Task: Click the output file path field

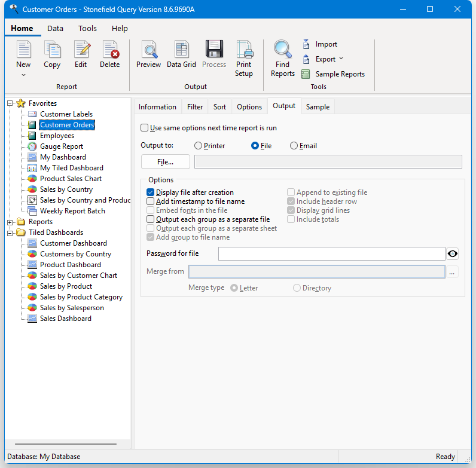Action: (328, 161)
